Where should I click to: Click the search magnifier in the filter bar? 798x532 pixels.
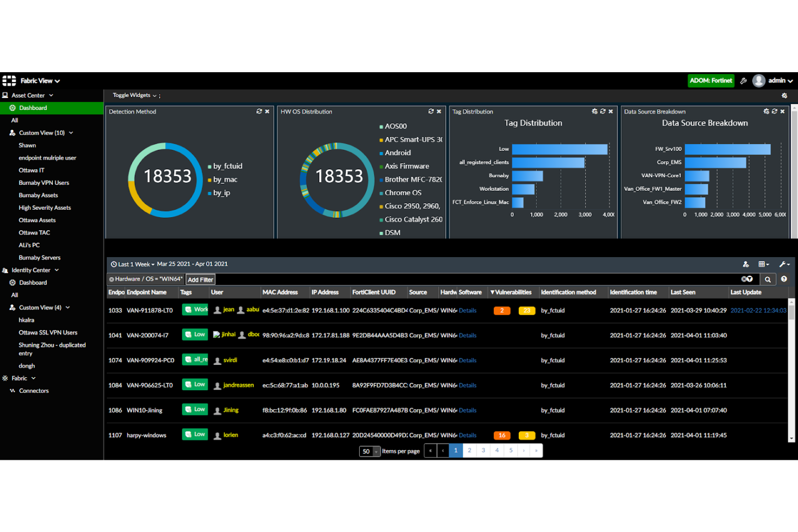(768, 279)
